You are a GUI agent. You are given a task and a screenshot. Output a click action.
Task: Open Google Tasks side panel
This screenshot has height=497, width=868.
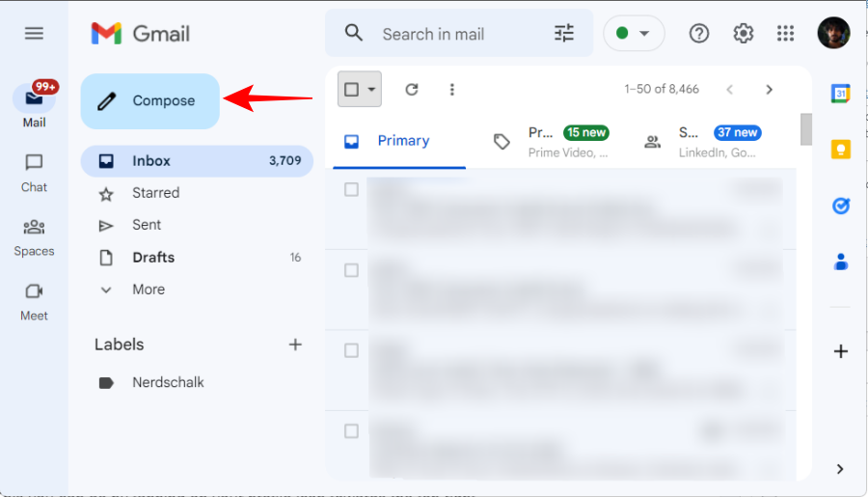[x=840, y=206]
